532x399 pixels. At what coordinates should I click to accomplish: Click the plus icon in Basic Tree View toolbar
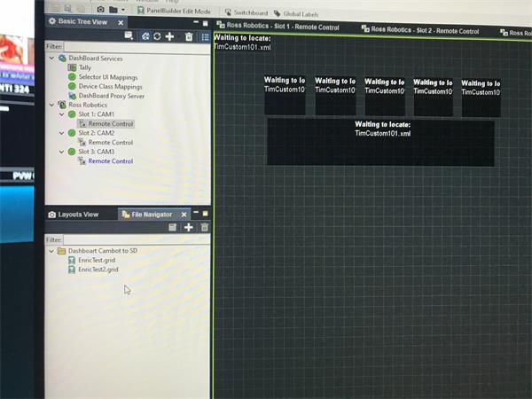coord(169,36)
